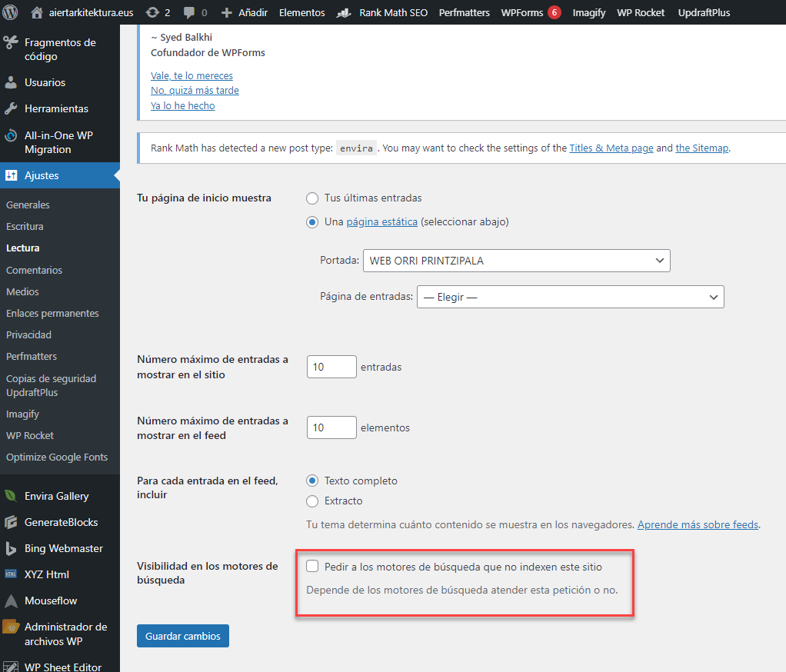Screen dimensions: 786x672
Task: Select Tus últimas entradas radio button
Action: coord(312,198)
